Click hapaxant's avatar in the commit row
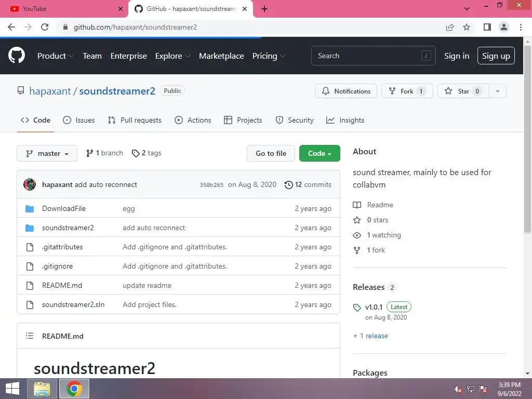Viewport: 532px width, 399px height. tap(30, 184)
